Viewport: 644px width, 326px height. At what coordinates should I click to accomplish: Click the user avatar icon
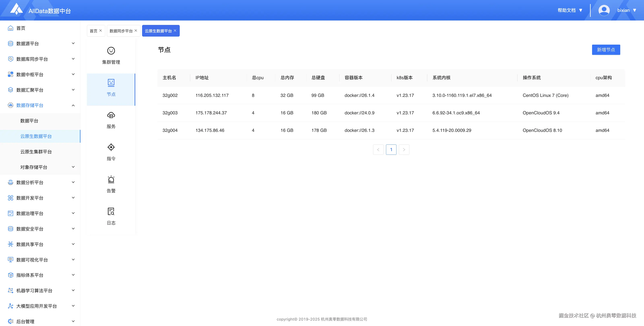click(604, 10)
